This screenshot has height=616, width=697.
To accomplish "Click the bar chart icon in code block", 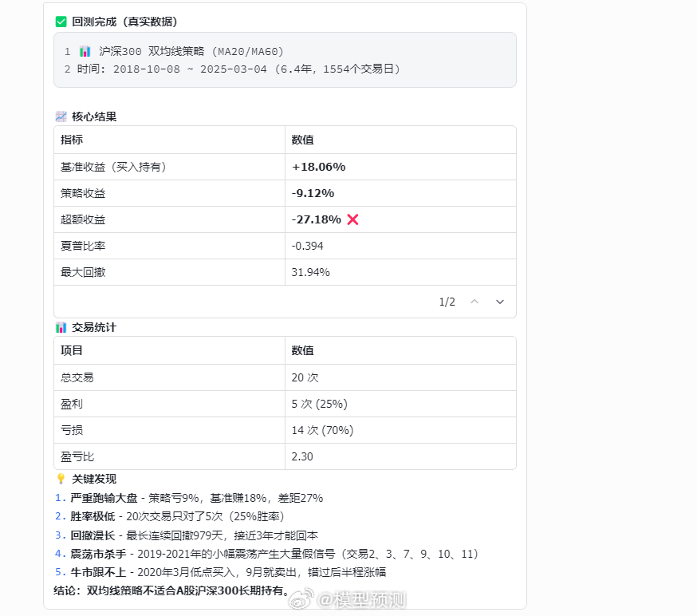I will (85, 52).
